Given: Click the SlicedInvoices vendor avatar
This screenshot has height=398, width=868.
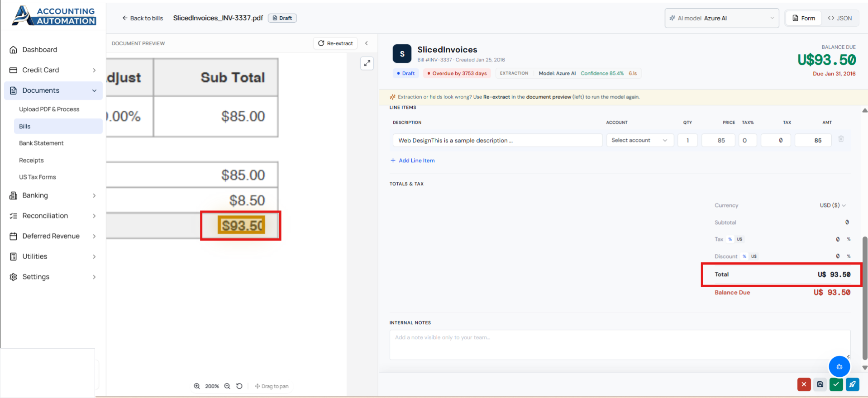Looking at the screenshot, I should (x=402, y=54).
